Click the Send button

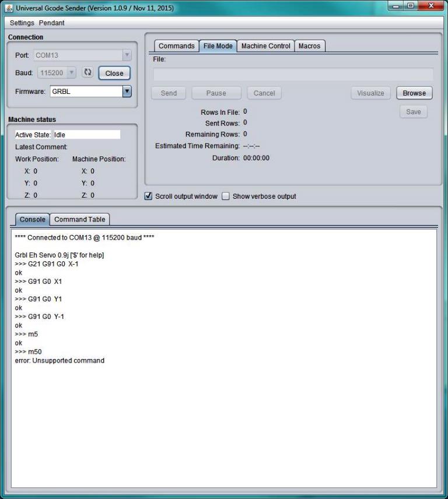[169, 93]
